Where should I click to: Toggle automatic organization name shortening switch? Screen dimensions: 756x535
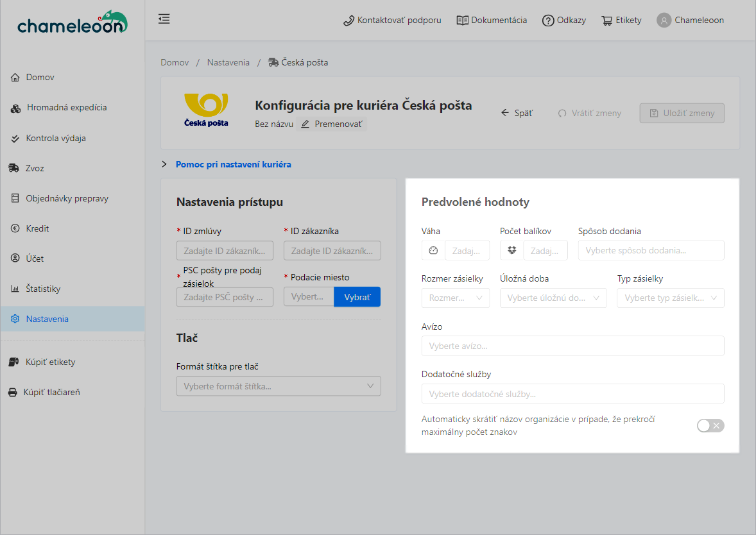point(710,425)
